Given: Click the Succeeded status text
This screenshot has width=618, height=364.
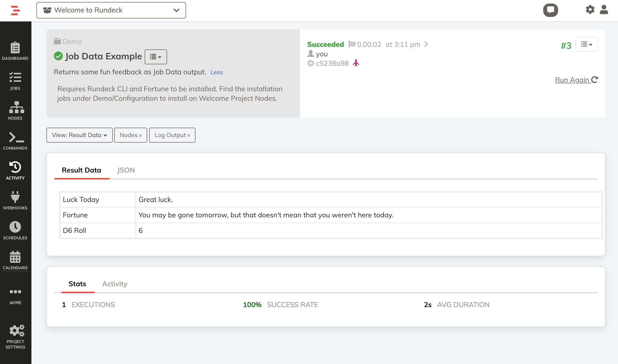Looking at the screenshot, I should [x=325, y=44].
